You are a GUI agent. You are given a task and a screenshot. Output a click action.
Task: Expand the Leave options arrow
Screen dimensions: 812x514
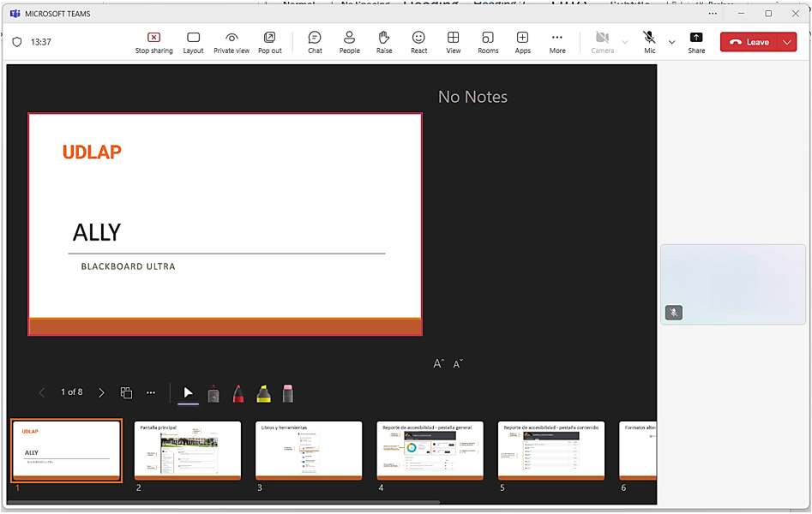click(x=787, y=42)
